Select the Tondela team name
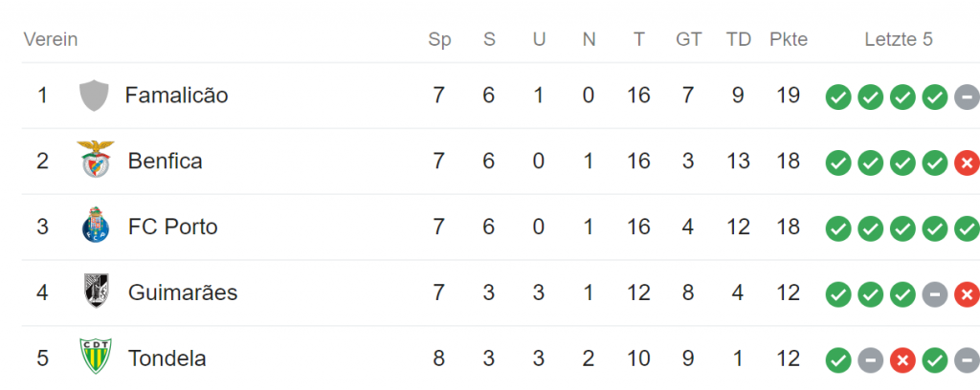The image size is (980, 390). coord(167,358)
